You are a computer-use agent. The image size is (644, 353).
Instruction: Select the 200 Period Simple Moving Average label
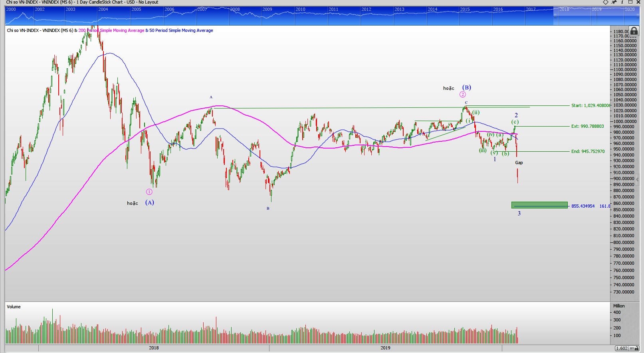click(x=111, y=30)
